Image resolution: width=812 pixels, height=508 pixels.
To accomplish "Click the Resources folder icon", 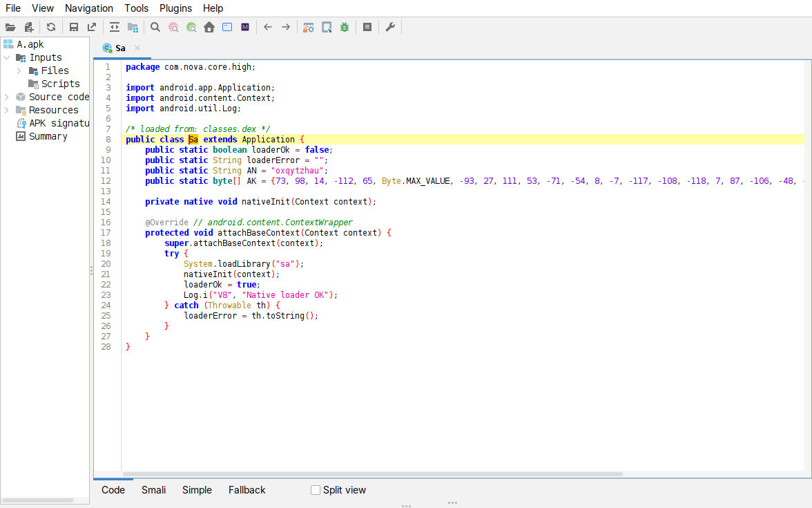I will [x=21, y=110].
